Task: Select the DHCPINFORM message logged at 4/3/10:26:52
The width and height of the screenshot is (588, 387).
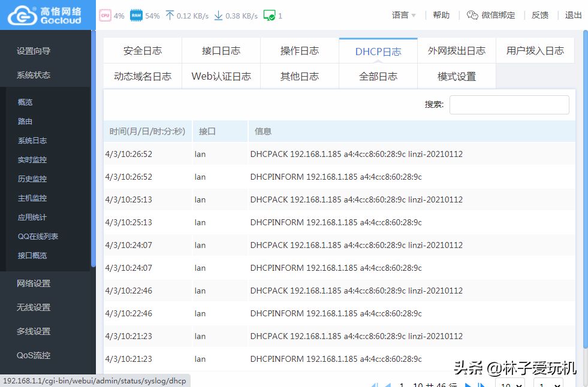Action: [336, 177]
